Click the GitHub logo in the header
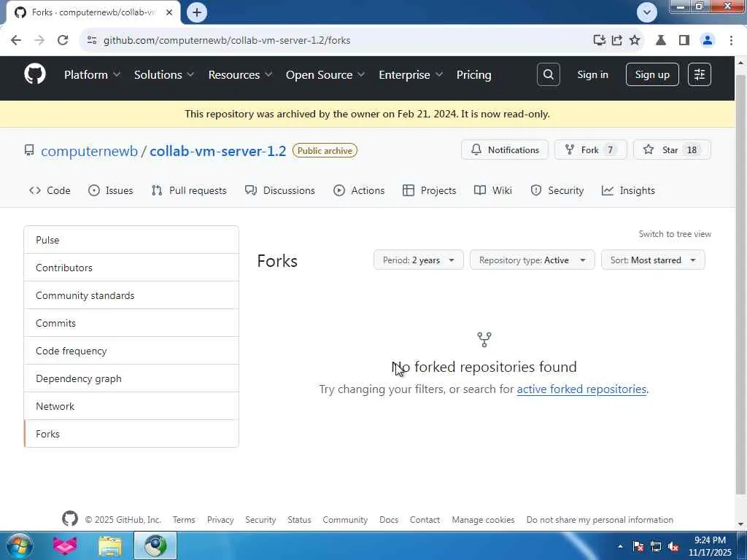The image size is (747, 560). pos(35,74)
